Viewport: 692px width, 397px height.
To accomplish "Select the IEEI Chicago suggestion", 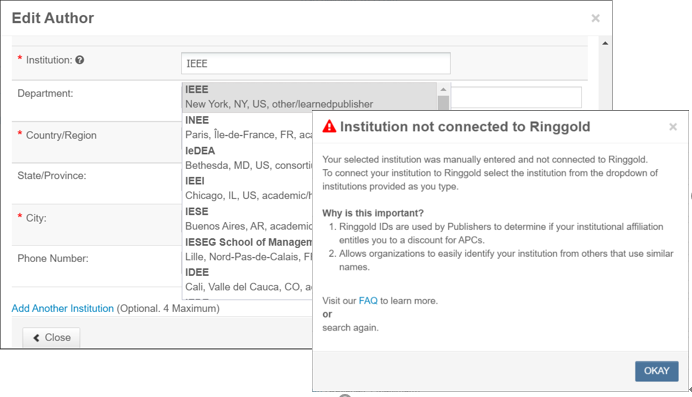I will point(248,188).
